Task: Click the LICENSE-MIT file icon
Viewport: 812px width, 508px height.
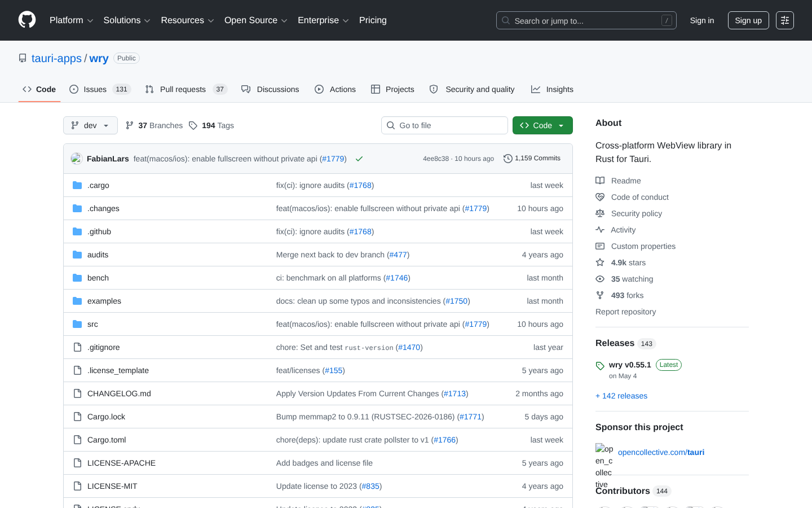Action: tap(77, 486)
